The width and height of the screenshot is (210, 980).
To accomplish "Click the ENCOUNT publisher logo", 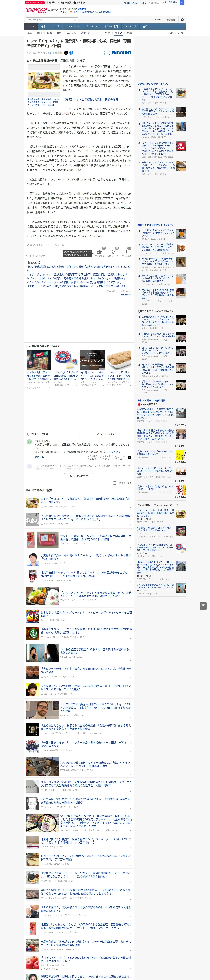I will click(118, 53).
